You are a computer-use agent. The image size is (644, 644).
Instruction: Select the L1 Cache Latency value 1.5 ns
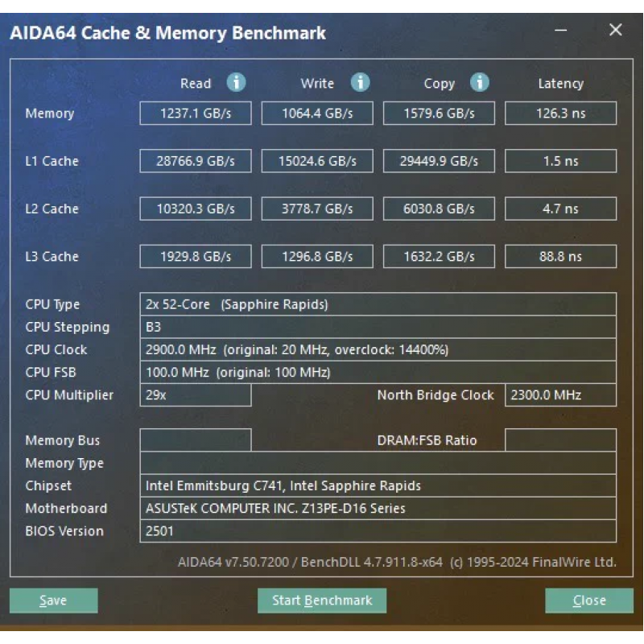(x=560, y=161)
